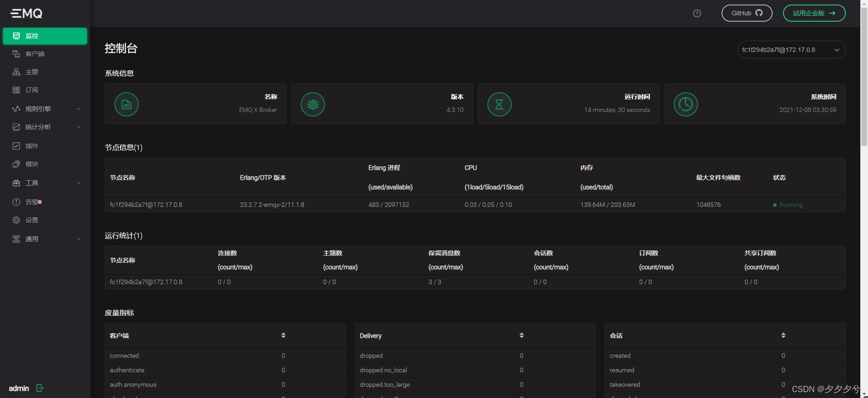Click the 名称 document card icon
The width and height of the screenshot is (868, 398).
pos(127,104)
